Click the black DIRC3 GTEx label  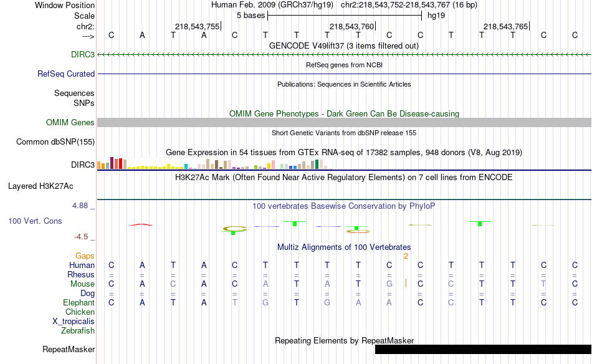83,165
